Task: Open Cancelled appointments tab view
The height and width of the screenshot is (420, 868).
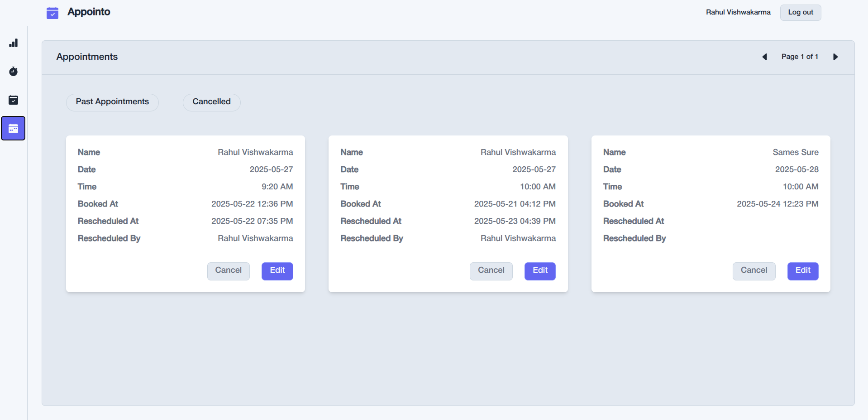Action: (x=211, y=102)
